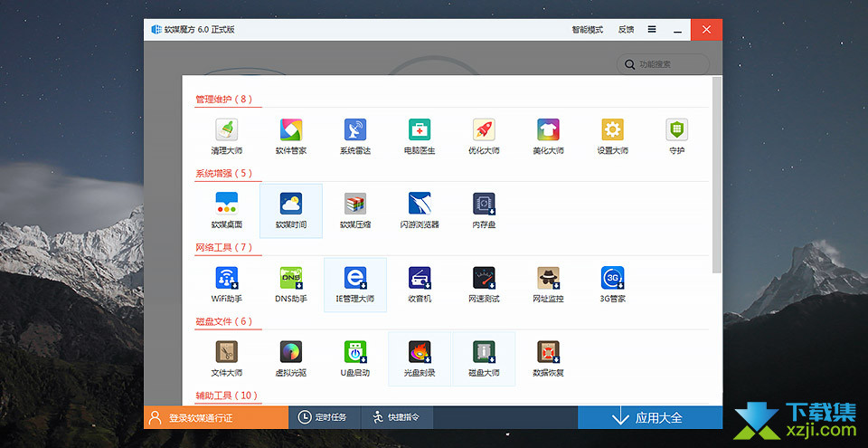Minimize the 软媒魔方 window
The height and width of the screenshot is (448, 868).
(677, 30)
